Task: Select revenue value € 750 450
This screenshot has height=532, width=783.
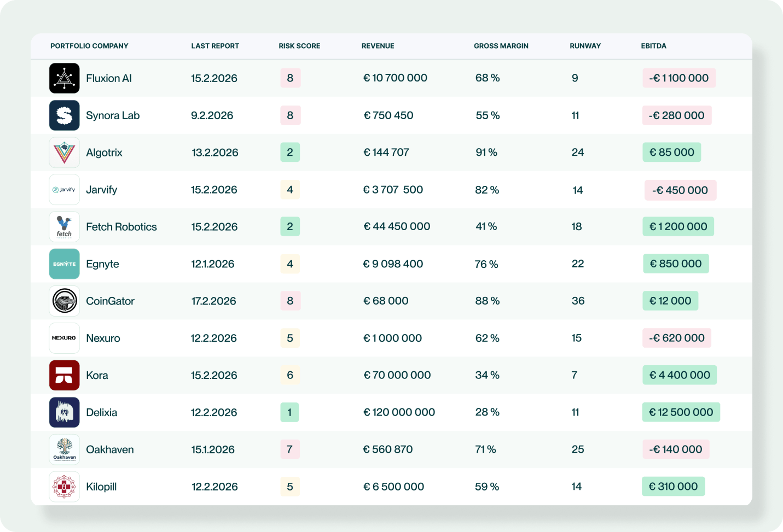Action: tap(388, 115)
